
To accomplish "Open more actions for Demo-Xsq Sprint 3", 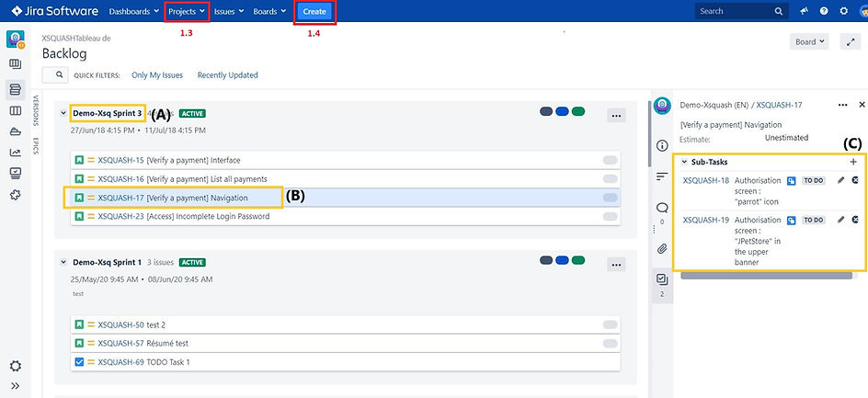I will click(616, 116).
